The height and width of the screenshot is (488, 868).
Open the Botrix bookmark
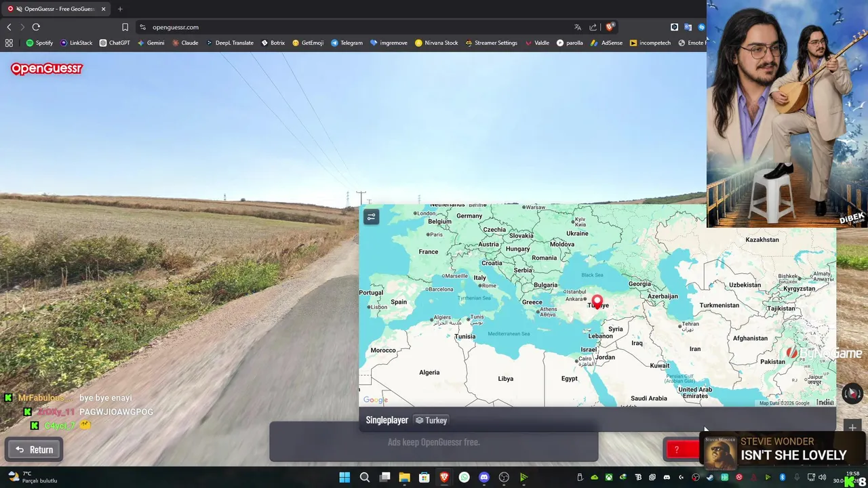(x=273, y=43)
